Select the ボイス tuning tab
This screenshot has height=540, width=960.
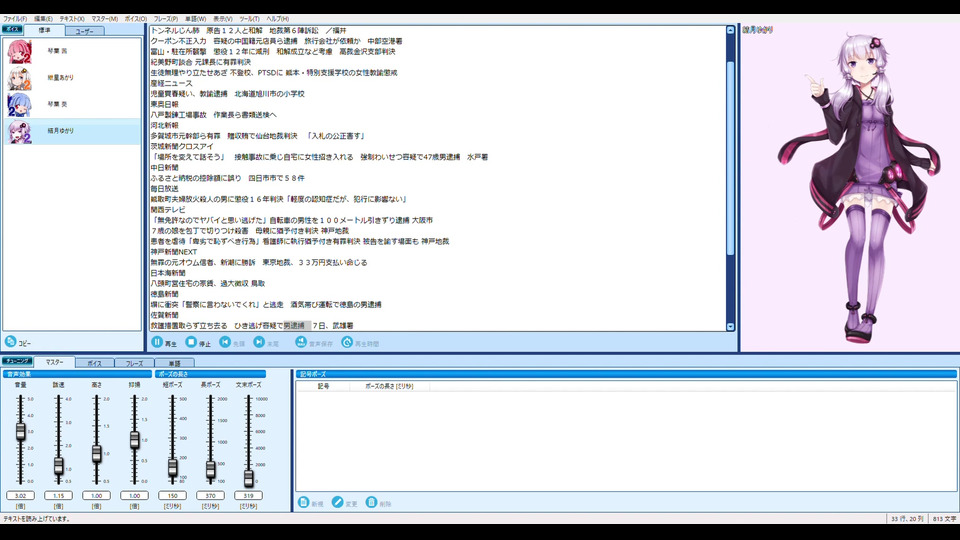pyautogui.click(x=94, y=363)
